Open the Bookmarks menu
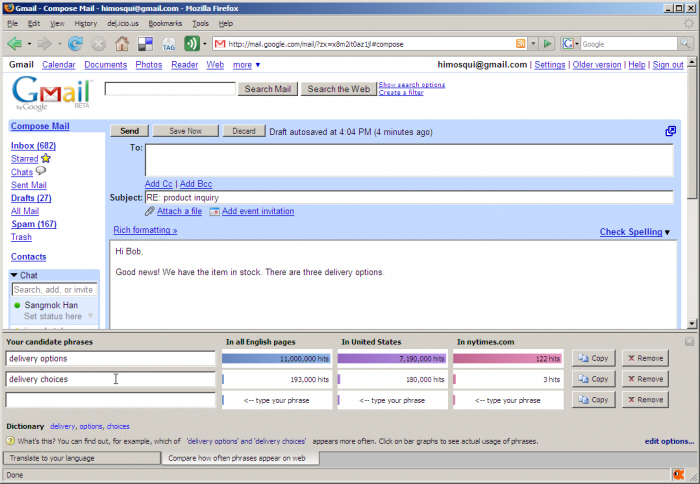The image size is (700, 484). (165, 23)
